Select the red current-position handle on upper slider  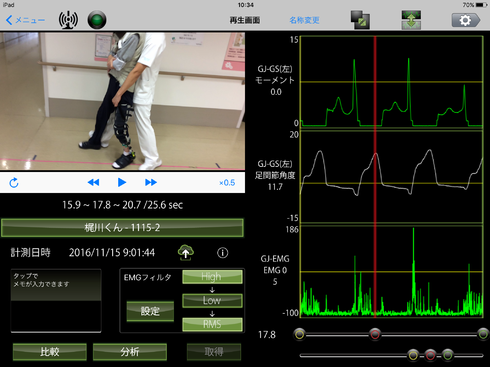coord(375,334)
